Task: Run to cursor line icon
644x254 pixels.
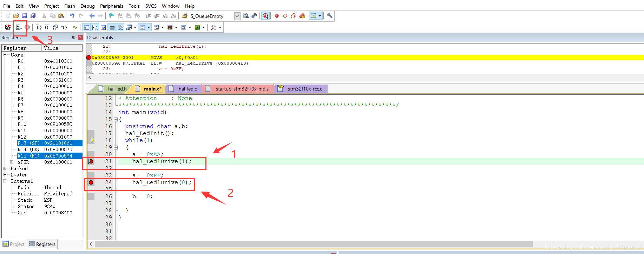Action: click(64, 27)
